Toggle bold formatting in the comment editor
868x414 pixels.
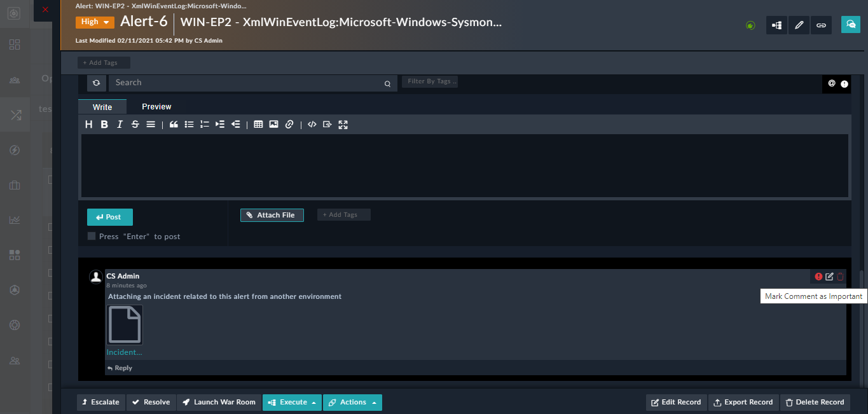click(x=104, y=124)
